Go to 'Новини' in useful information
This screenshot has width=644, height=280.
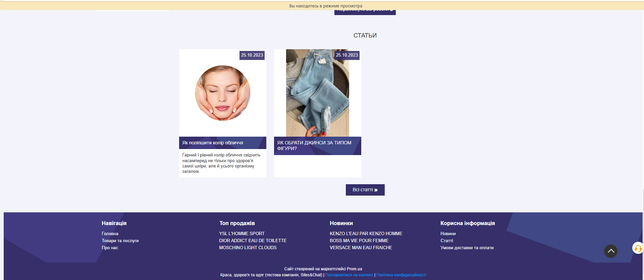(x=448, y=234)
